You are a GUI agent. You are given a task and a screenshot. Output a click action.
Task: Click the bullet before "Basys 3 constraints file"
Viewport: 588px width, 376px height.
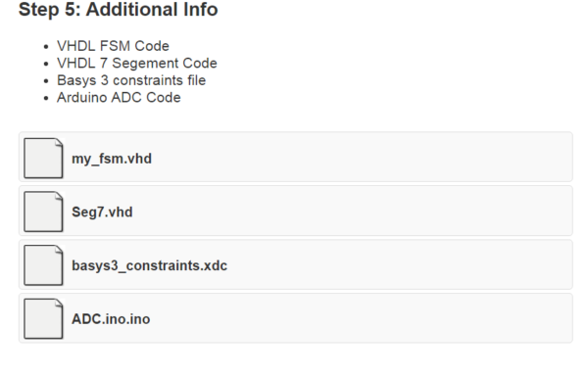pos(46,81)
